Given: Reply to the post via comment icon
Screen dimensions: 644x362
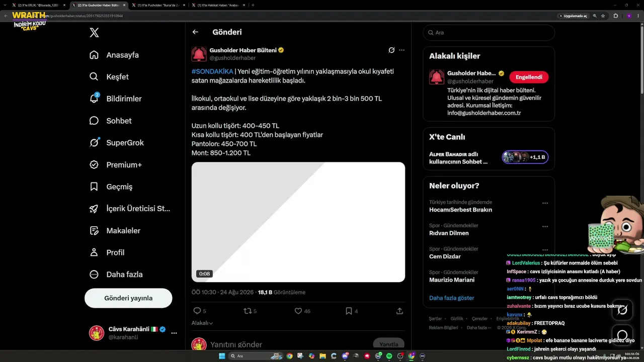Looking at the screenshot, I should [197, 311].
